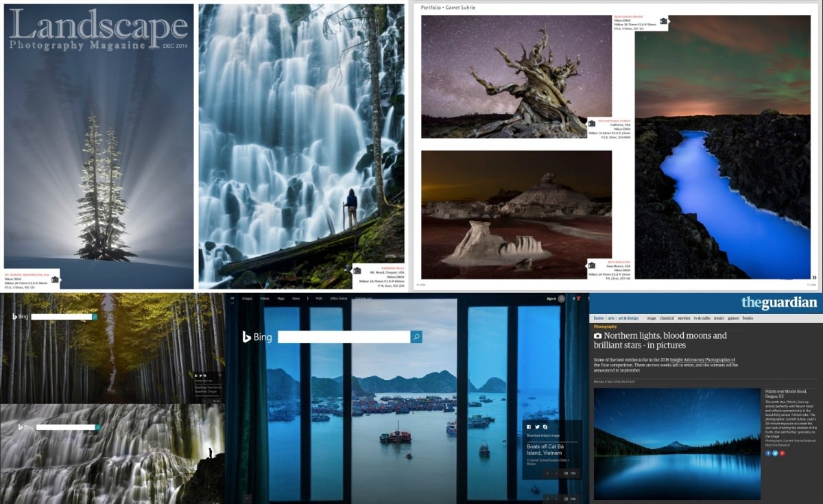
Task: Click inside the boats Bing search box
Action: tap(344, 337)
